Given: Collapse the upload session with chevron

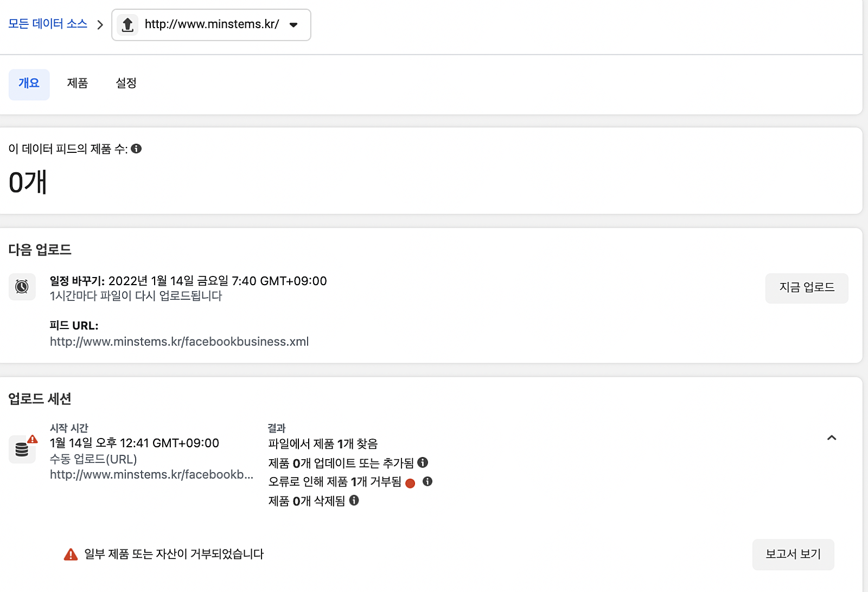Looking at the screenshot, I should pyautogui.click(x=831, y=437).
